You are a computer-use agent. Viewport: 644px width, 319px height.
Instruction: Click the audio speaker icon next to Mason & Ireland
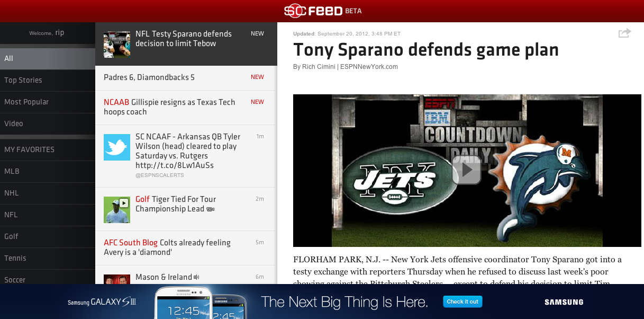click(x=196, y=277)
